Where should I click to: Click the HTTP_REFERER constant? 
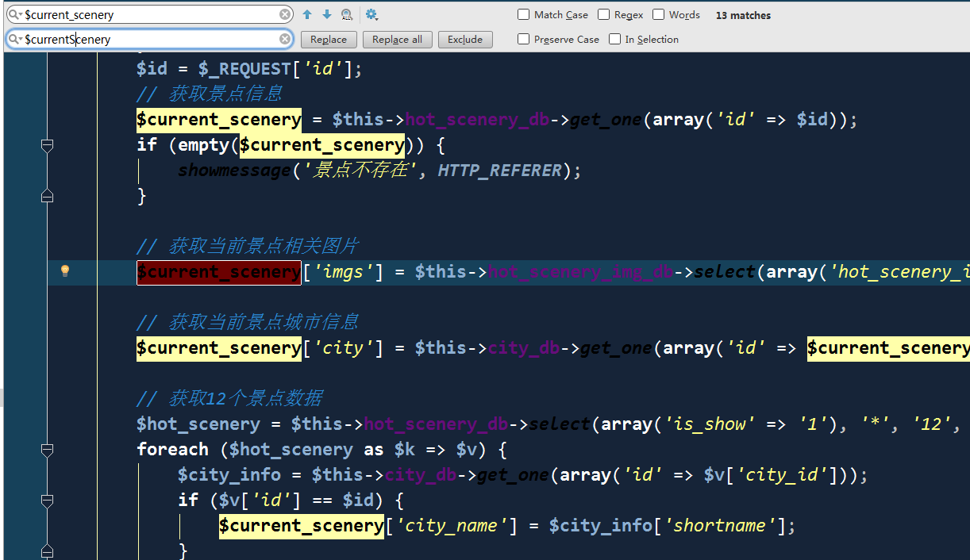point(499,171)
